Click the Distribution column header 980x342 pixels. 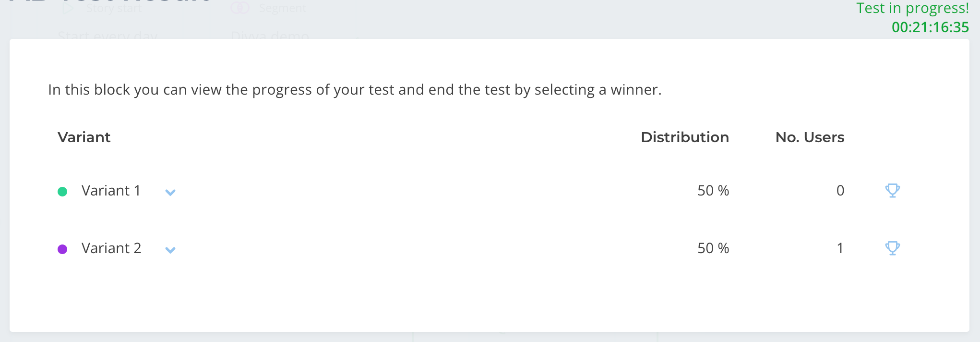(685, 137)
